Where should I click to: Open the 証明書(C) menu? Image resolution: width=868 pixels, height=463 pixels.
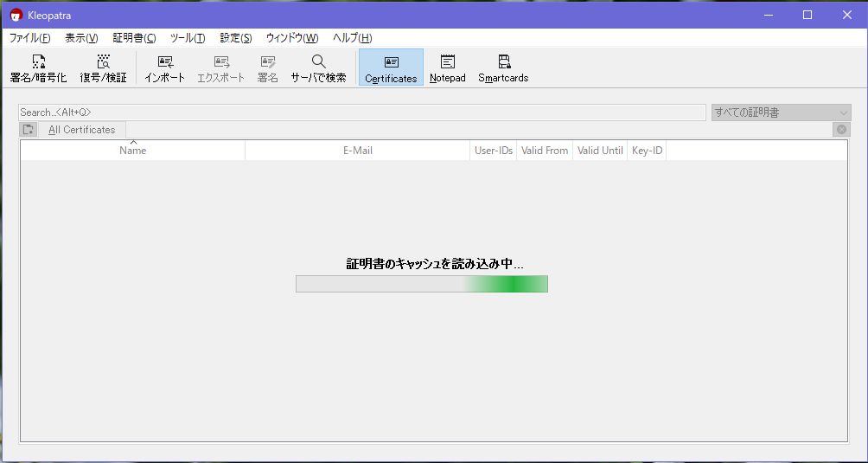click(x=134, y=38)
